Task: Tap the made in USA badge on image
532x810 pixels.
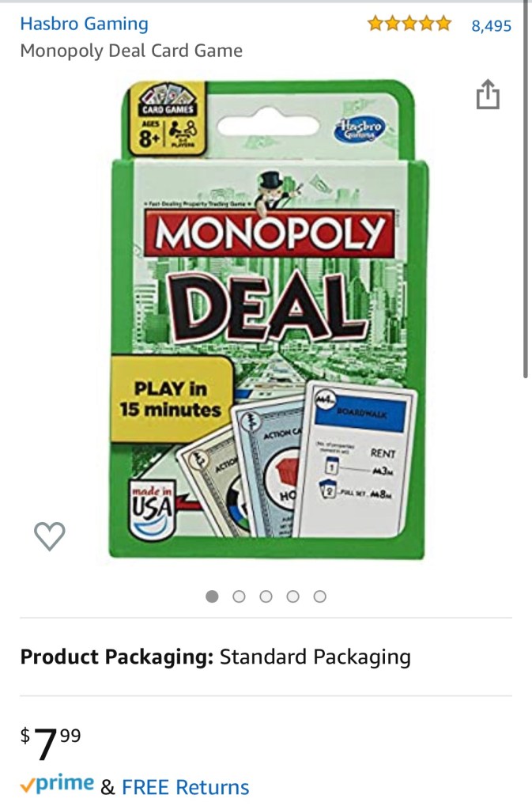Action: click(153, 509)
